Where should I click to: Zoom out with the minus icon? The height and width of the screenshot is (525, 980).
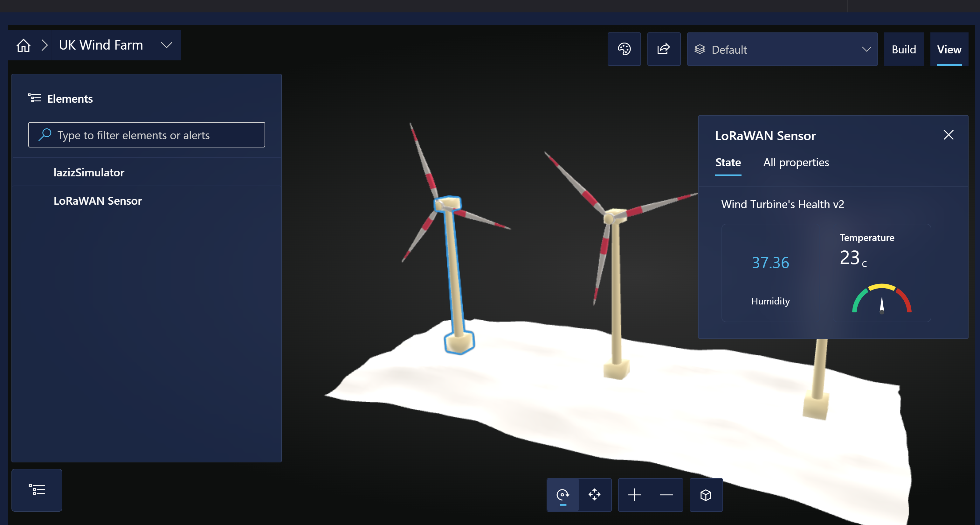coord(666,494)
